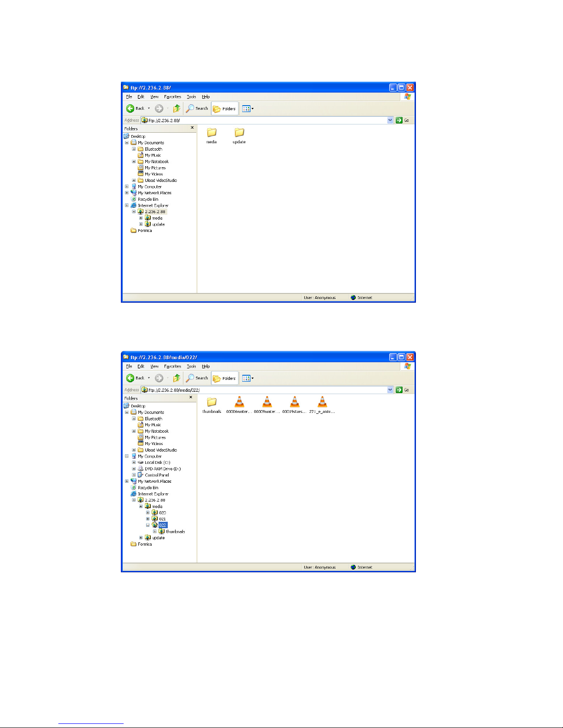563x728 pixels.
Task: Click Internet zone in root FTP window status bar
Action: coord(361,298)
